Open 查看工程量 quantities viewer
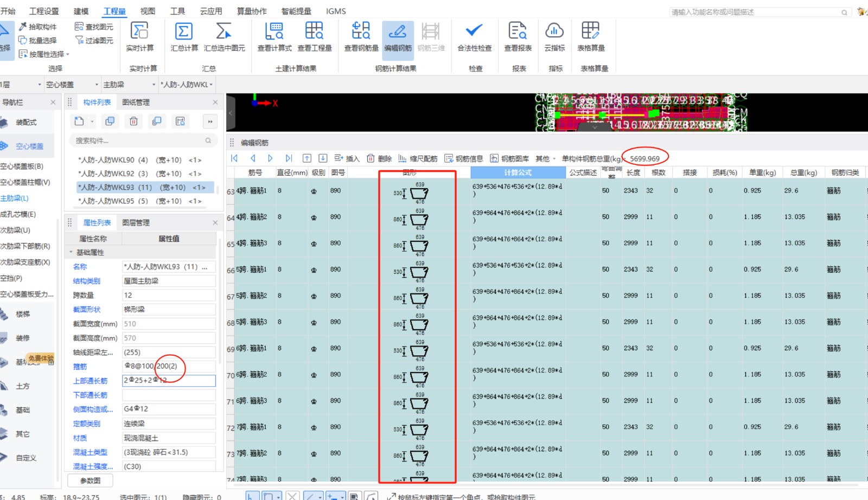The height and width of the screenshot is (500, 868). point(315,36)
